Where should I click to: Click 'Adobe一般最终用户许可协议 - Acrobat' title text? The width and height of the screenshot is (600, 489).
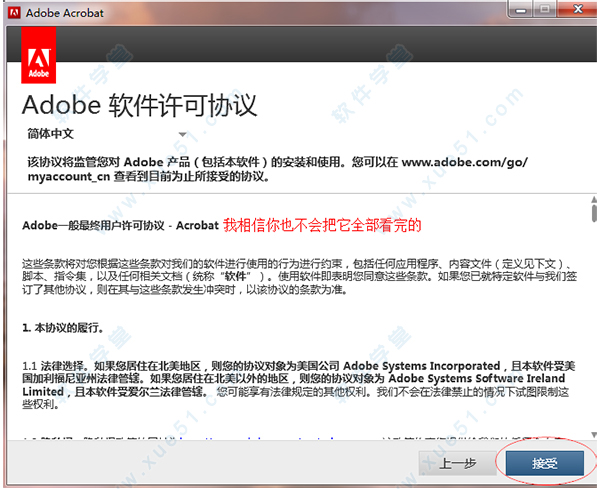click(x=120, y=225)
